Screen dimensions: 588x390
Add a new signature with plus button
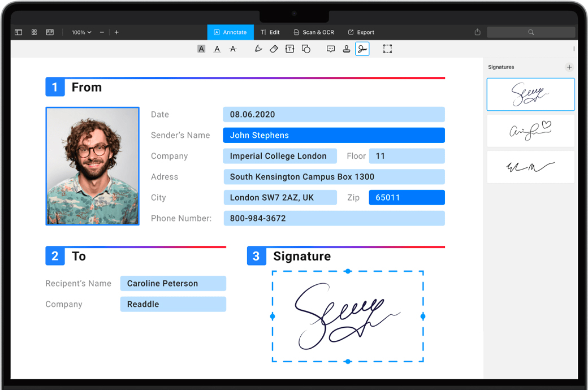[x=569, y=67]
